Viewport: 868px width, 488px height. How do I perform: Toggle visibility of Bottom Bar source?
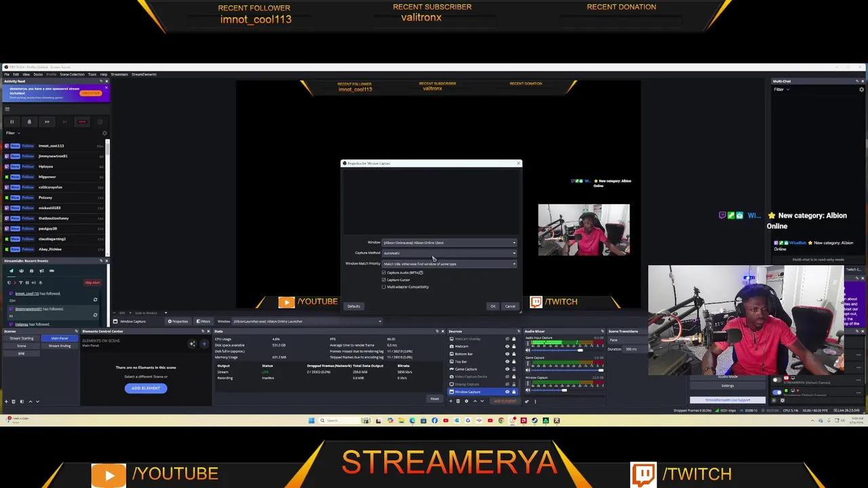click(x=507, y=354)
